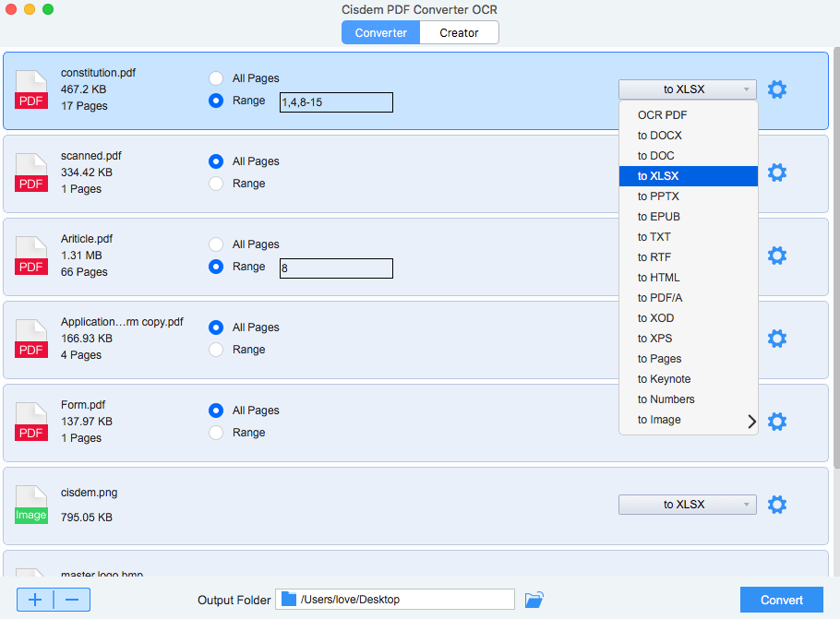Open settings gear for cisdem.png
The height and width of the screenshot is (619, 840).
(777, 505)
